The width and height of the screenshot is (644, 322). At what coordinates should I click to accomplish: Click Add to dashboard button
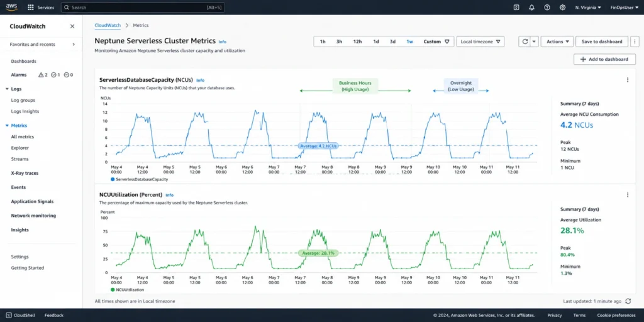point(604,59)
